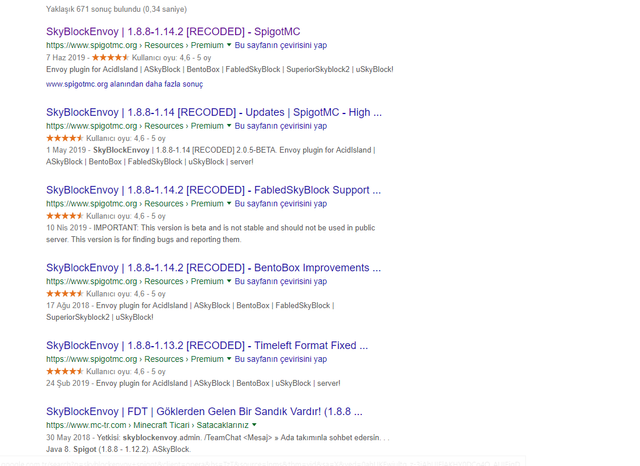
Task: Click green spigotmc.org URL under Updates result
Action: point(135,126)
